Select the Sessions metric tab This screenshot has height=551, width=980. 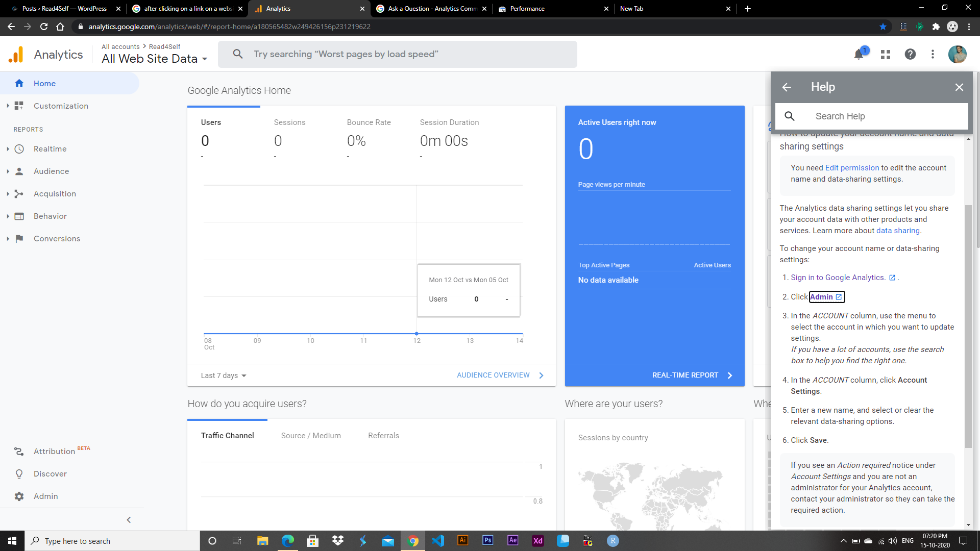pos(289,122)
